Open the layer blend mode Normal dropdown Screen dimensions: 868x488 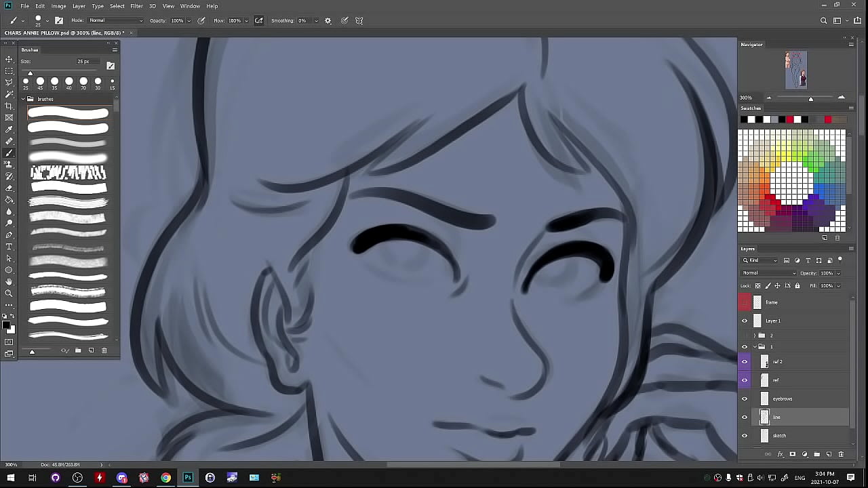click(x=768, y=273)
